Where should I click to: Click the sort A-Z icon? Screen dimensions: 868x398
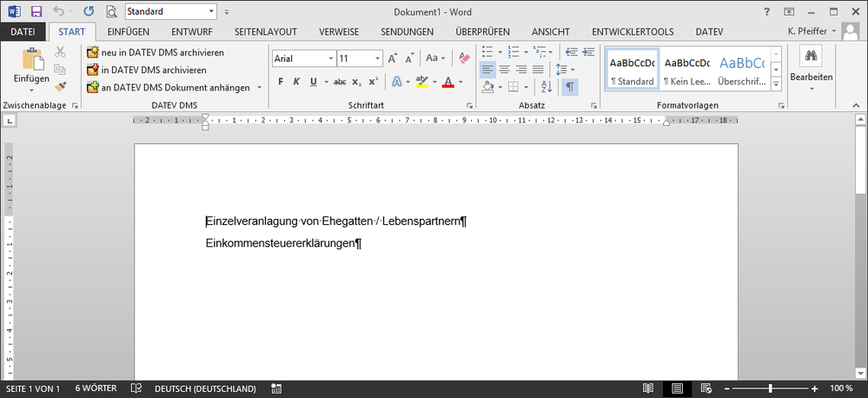(547, 87)
